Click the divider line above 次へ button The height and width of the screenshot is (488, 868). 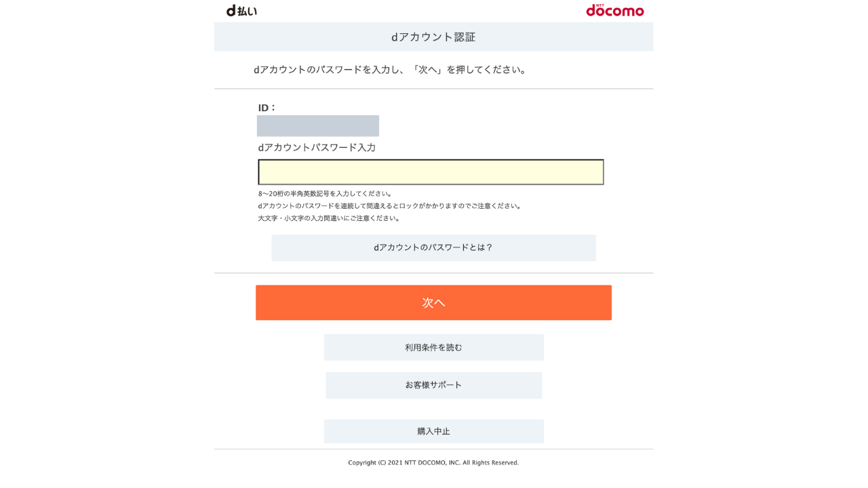tap(433, 273)
